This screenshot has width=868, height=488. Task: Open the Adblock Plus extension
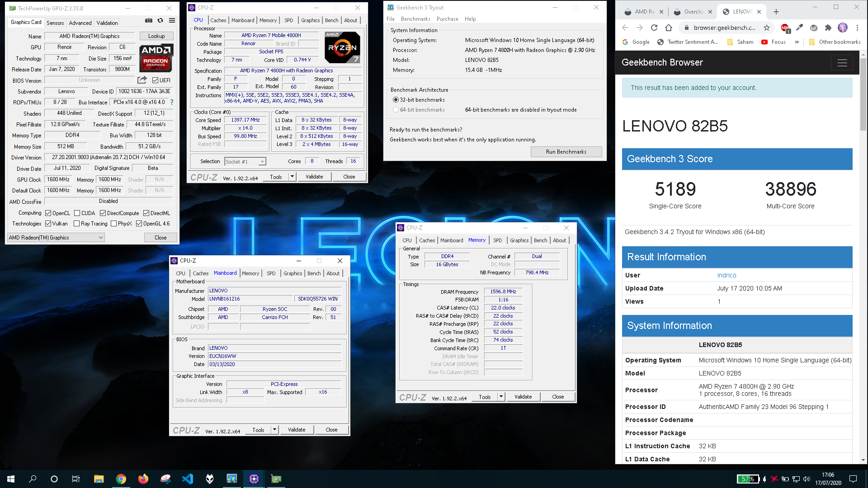(785, 28)
